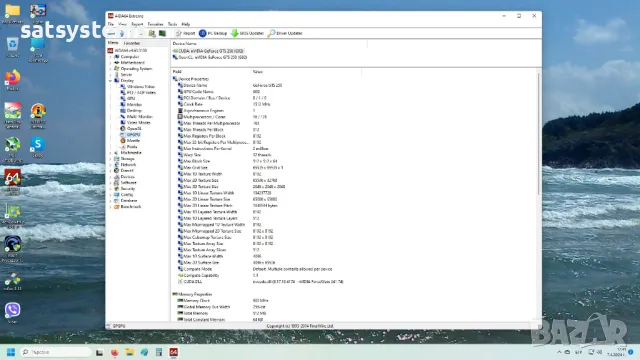Open the Tools menu
Screen dimensions: 640x360
coord(172,24)
